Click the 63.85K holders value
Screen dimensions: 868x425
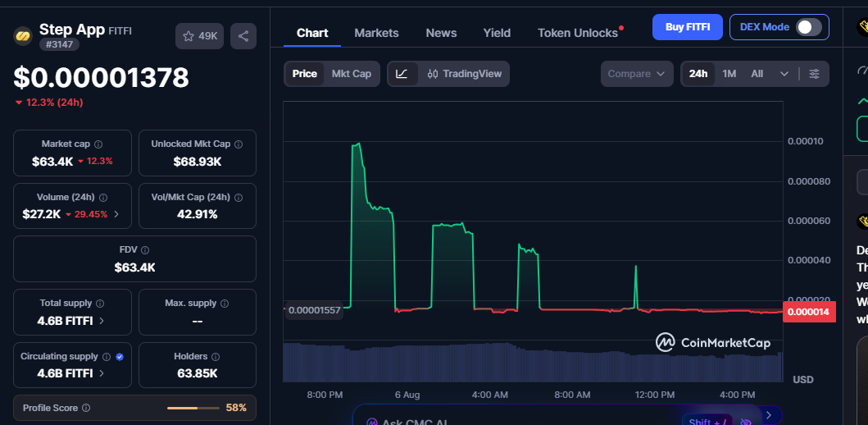tap(198, 373)
